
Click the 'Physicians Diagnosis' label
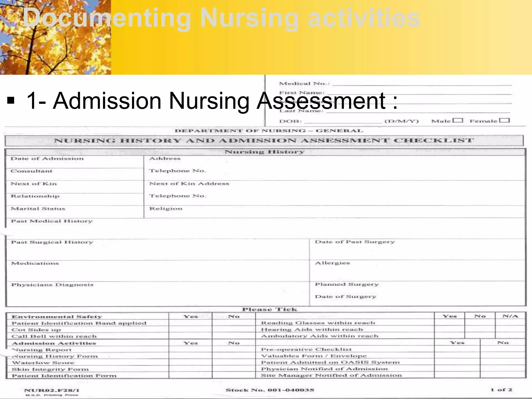(x=52, y=285)
